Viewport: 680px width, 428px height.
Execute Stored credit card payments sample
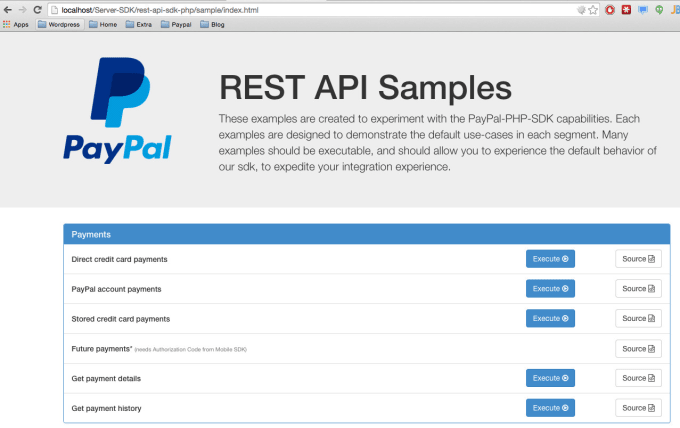(550, 318)
